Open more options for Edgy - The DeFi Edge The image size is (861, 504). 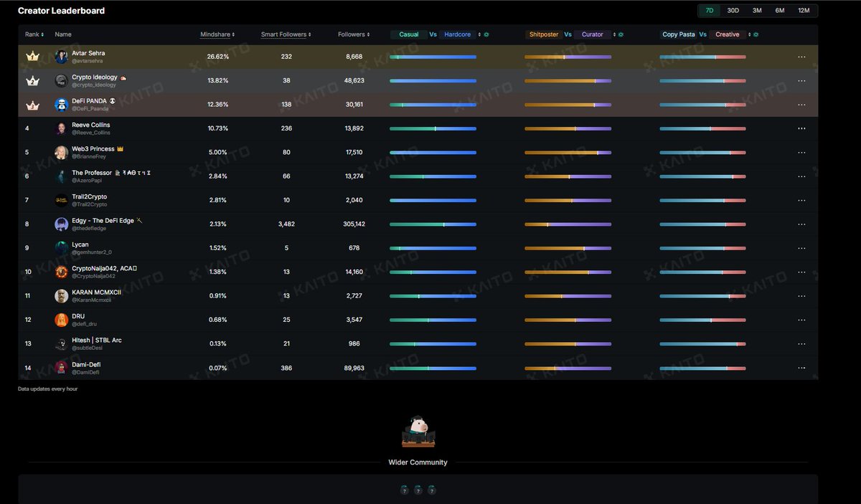point(801,224)
